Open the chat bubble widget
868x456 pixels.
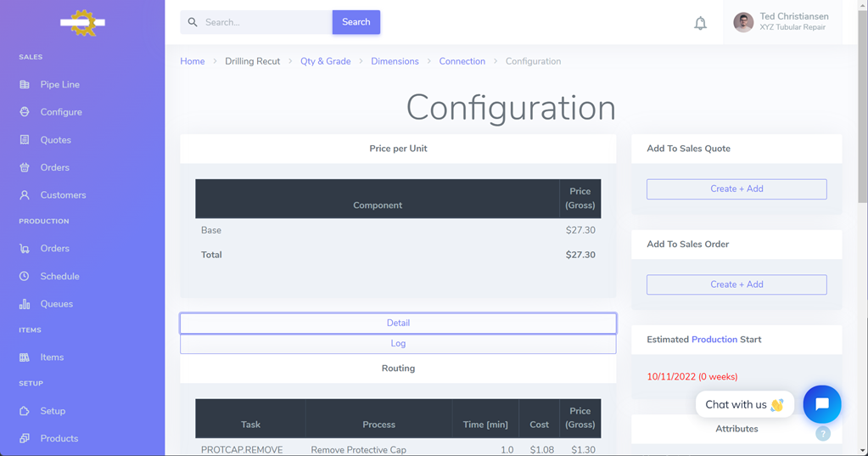coord(821,404)
